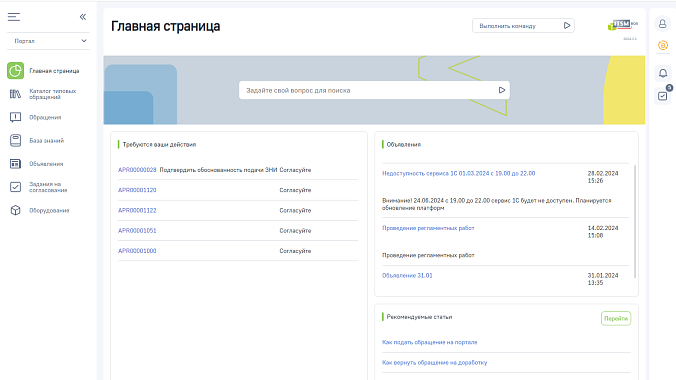Screen dimensions: 676x380
Task: Collapse the sidebar with double chevron
Action: 83,17
